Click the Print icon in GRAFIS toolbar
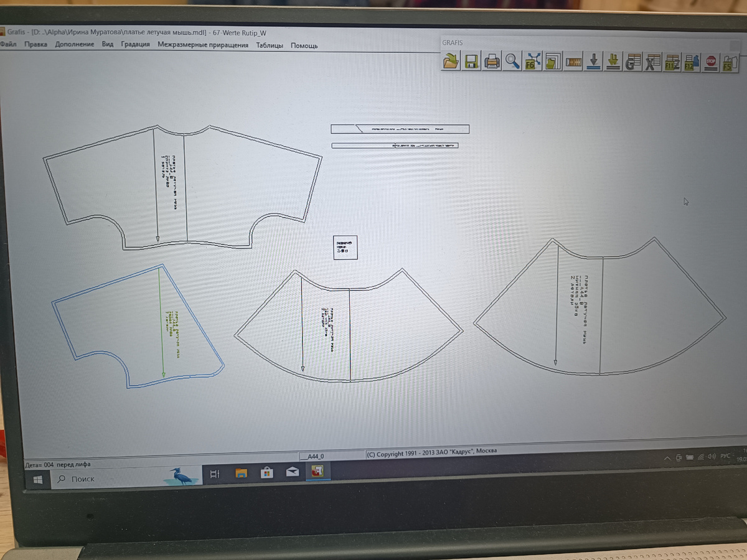 (492, 61)
